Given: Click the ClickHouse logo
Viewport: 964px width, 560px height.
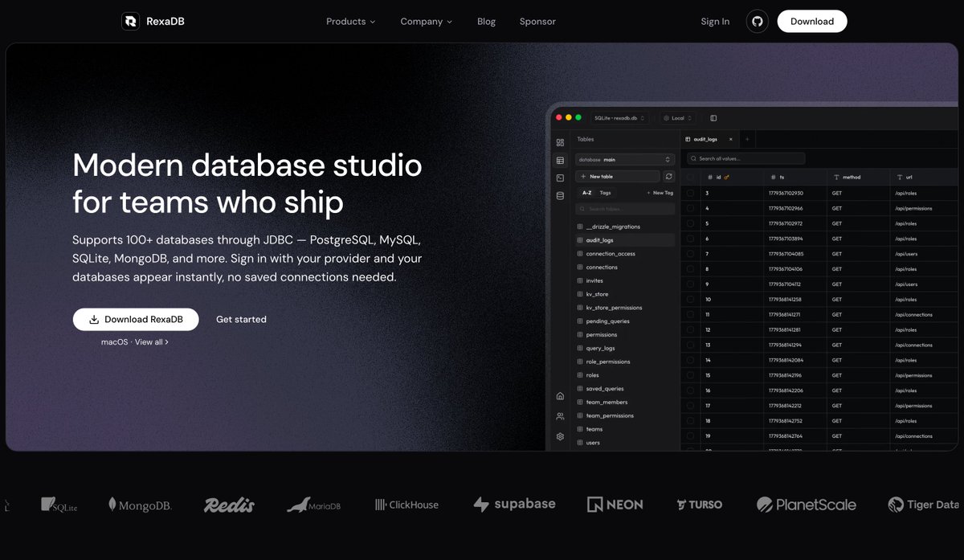Looking at the screenshot, I should (x=406, y=505).
